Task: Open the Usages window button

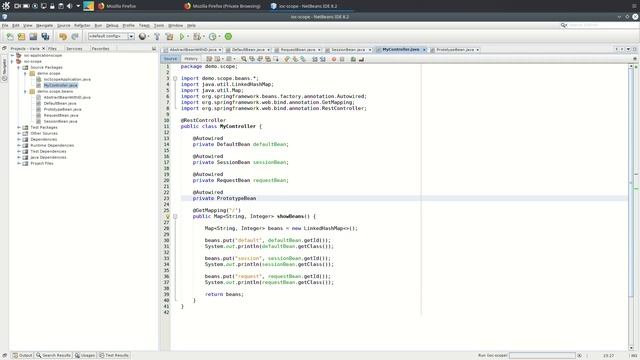Action: pyautogui.click(x=85, y=356)
